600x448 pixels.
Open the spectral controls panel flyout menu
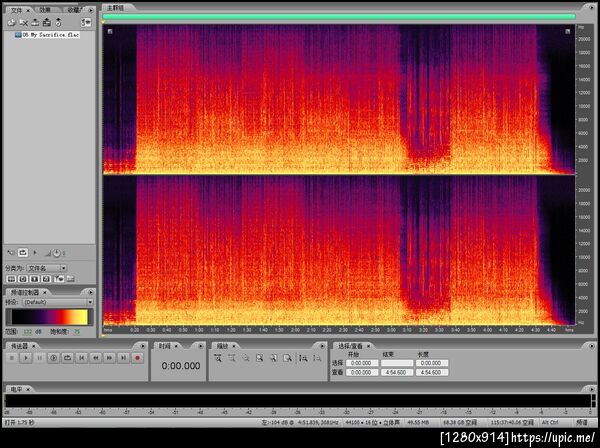tap(91, 292)
